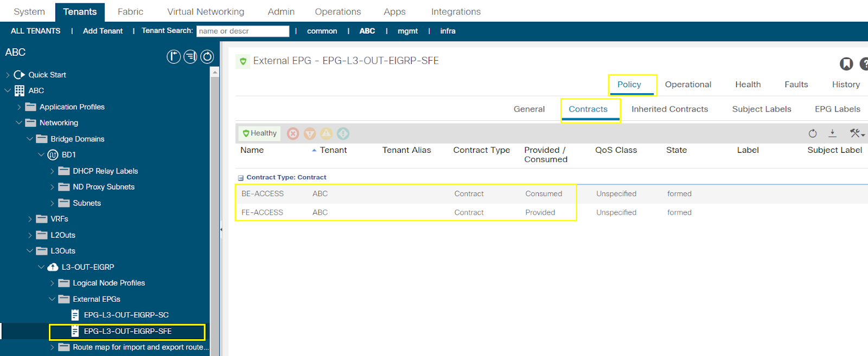Viewport: 868px width, 356px height.
Task: Expand Application Profiles node
Action: (x=19, y=107)
